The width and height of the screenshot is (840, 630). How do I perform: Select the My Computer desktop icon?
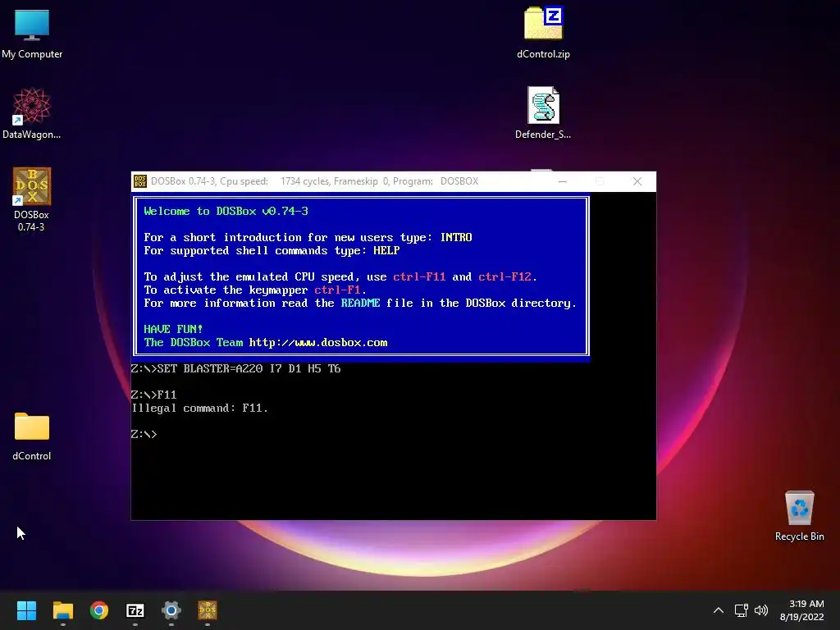(x=32, y=33)
